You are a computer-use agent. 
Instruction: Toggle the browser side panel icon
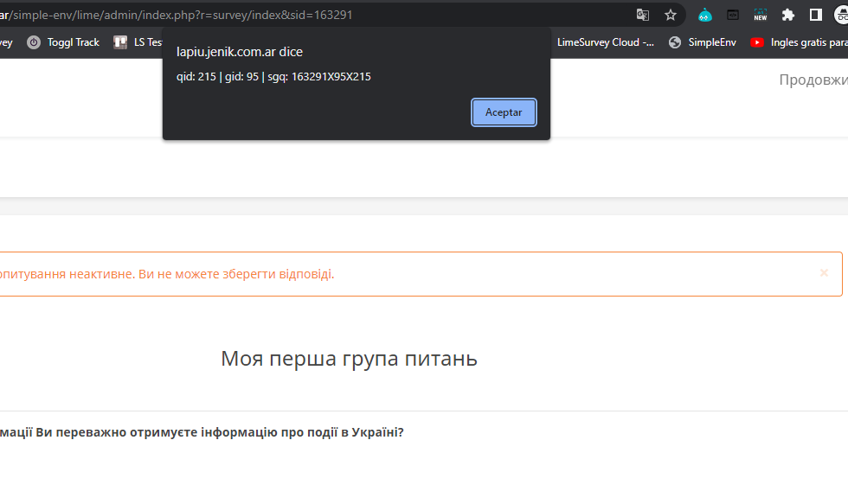815,15
